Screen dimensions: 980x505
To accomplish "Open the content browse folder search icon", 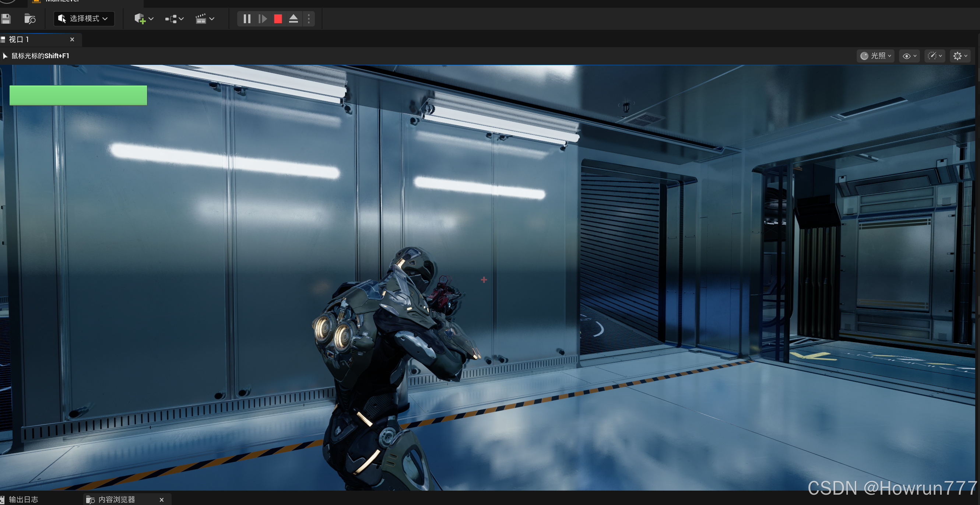I will (x=30, y=19).
